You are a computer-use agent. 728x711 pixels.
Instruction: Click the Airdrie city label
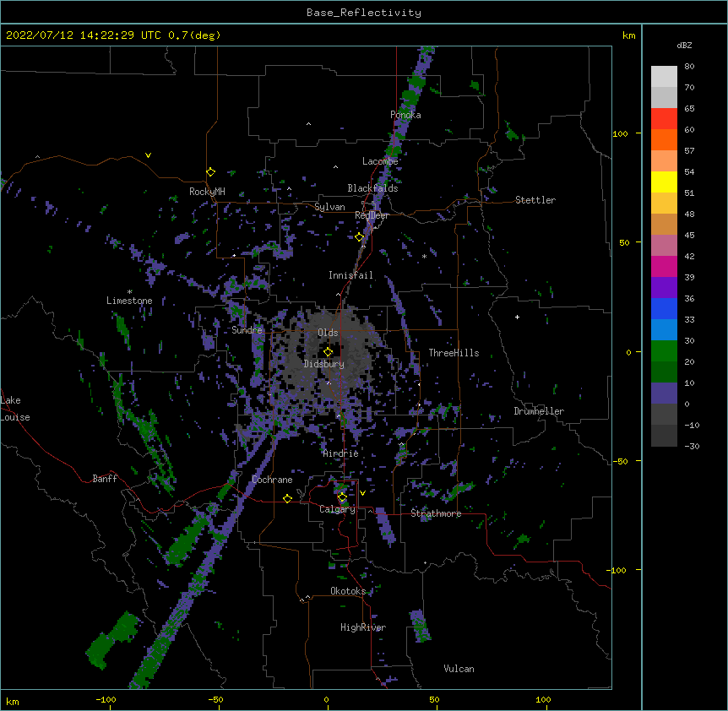pyautogui.click(x=340, y=453)
